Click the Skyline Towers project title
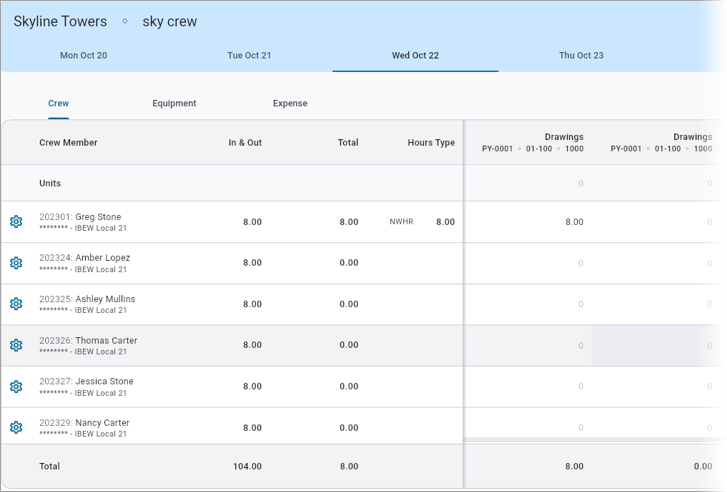 tap(60, 21)
